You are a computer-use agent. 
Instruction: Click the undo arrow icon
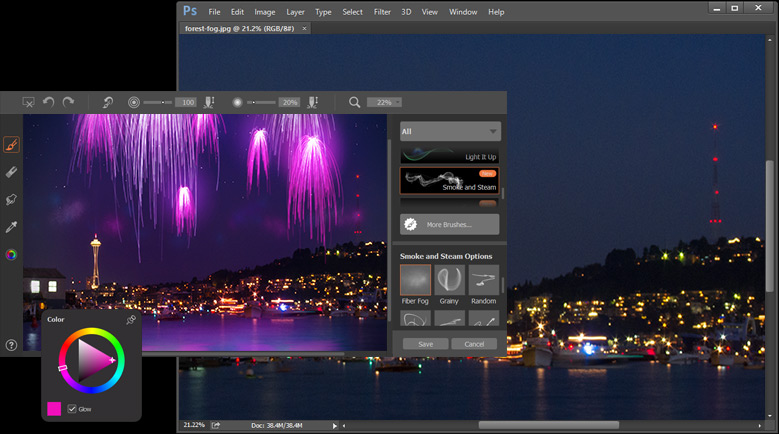(48, 102)
